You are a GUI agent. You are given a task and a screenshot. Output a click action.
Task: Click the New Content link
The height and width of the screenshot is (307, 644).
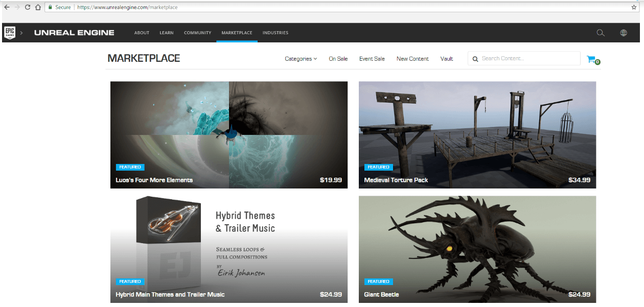pos(412,59)
